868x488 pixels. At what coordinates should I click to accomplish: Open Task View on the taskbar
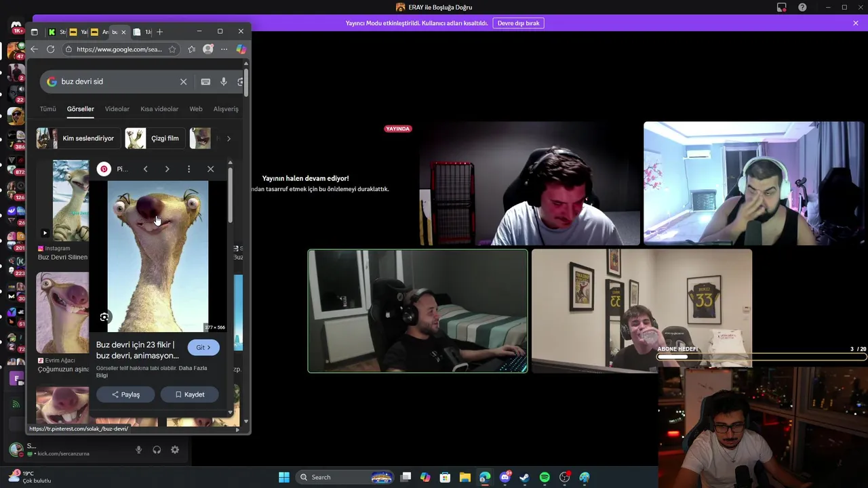[406, 477]
